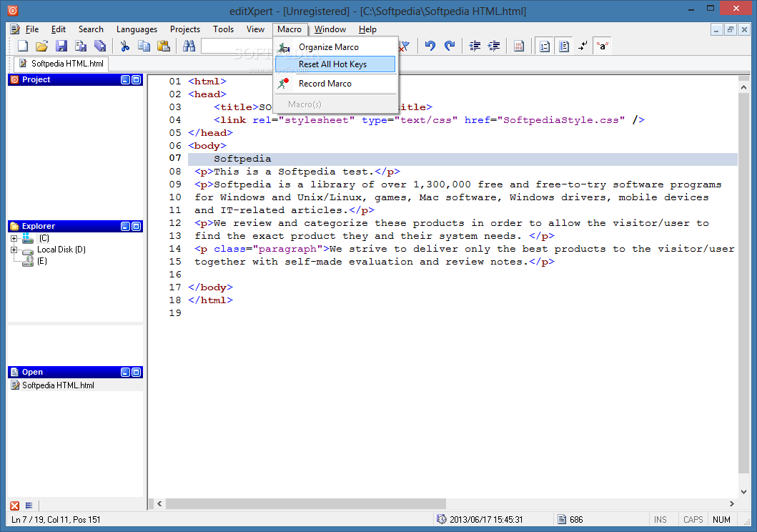The height and width of the screenshot is (532, 757).
Task: Toggle the line numbers toolbar button
Action: (545, 46)
